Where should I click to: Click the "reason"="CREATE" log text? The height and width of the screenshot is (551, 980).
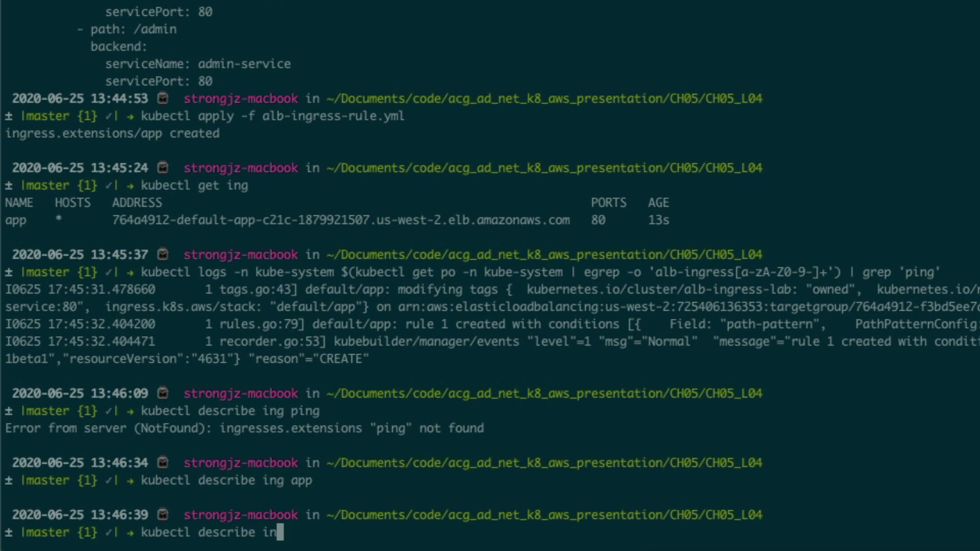tap(308, 359)
